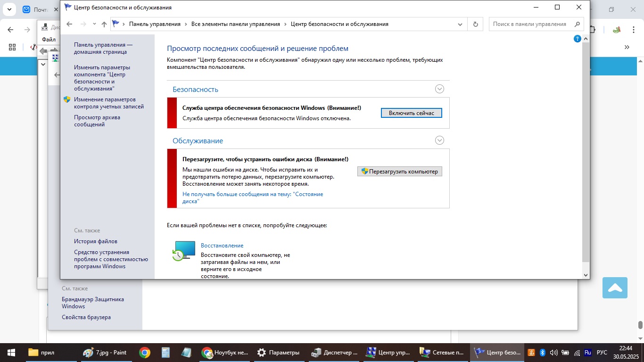The width and height of the screenshot is (644, 362).
Task: Open 'Средство устранения проблем с совместимостью' link
Action: (111, 259)
